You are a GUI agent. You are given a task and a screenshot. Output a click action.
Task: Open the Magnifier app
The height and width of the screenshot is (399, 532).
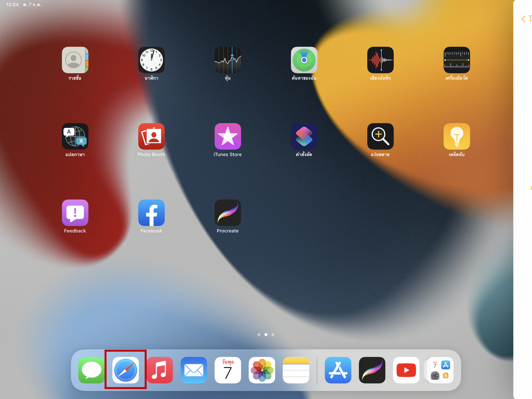pyautogui.click(x=380, y=136)
